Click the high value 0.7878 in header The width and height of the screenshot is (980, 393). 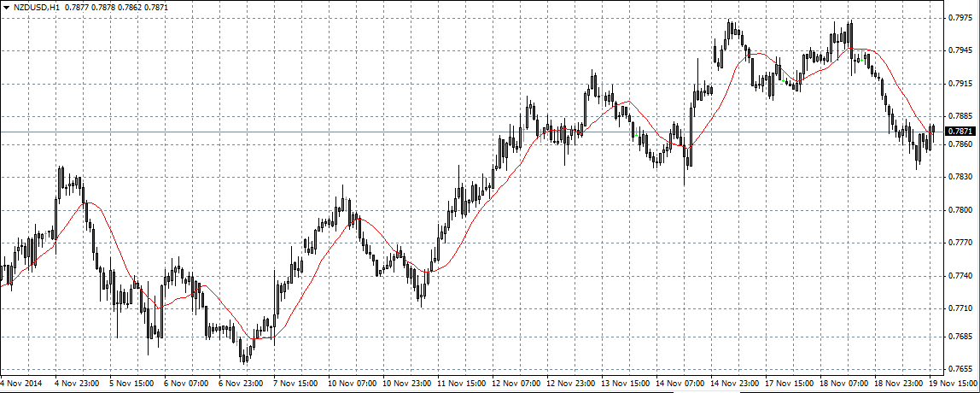pyautogui.click(x=104, y=8)
